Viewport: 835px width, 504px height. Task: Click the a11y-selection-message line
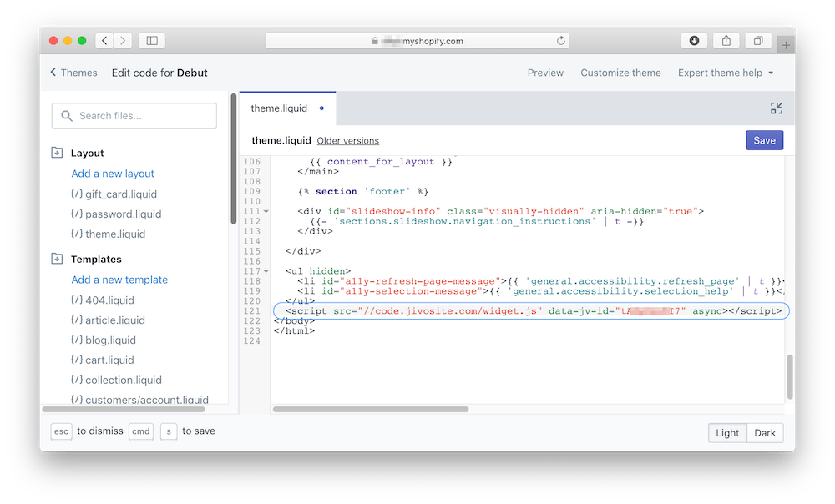[540, 291]
